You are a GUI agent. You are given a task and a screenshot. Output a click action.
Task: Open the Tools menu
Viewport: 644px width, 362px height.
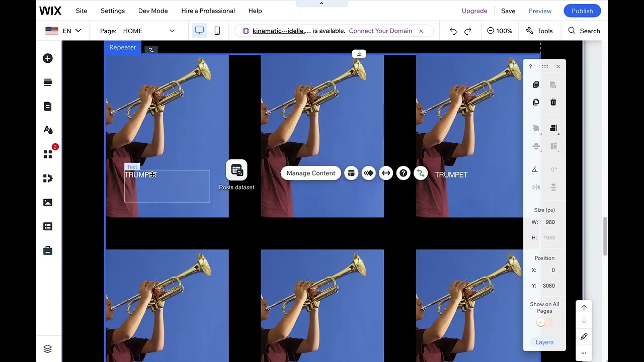pyautogui.click(x=539, y=31)
